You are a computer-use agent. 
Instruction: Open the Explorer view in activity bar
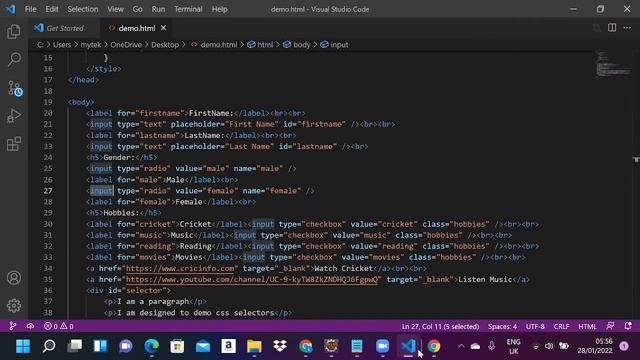(x=14, y=32)
